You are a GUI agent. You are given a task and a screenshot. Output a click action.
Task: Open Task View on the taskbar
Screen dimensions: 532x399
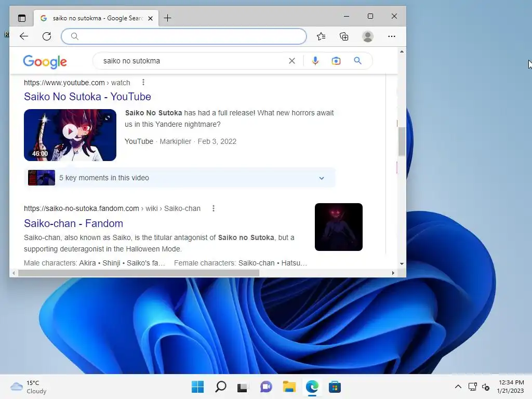tap(243, 387)
